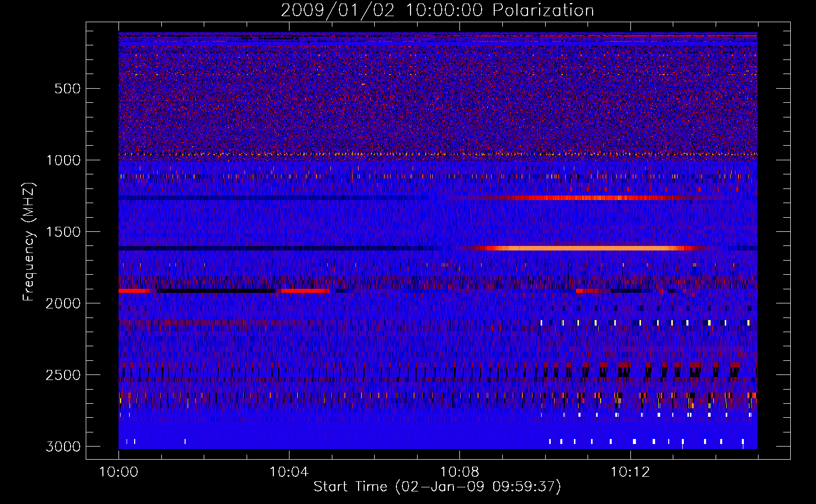This screenshot has height=504, width=816.
Task: Click the "Start Time (02-Jan-09 09:59:37)" axis label
Action: [437, 487]
